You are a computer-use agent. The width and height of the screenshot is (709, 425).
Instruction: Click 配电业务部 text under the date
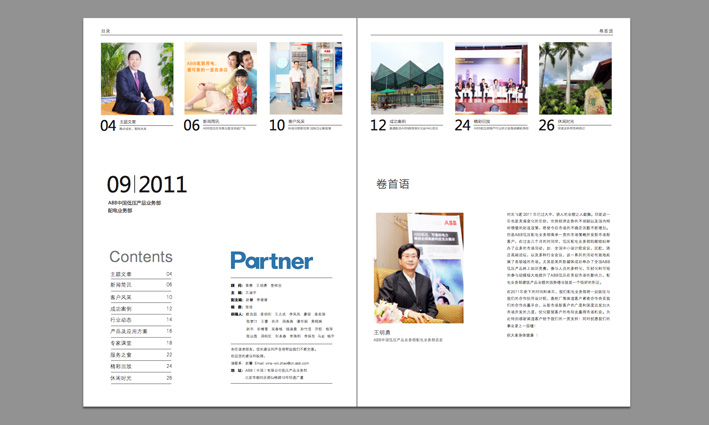[120, 211]
